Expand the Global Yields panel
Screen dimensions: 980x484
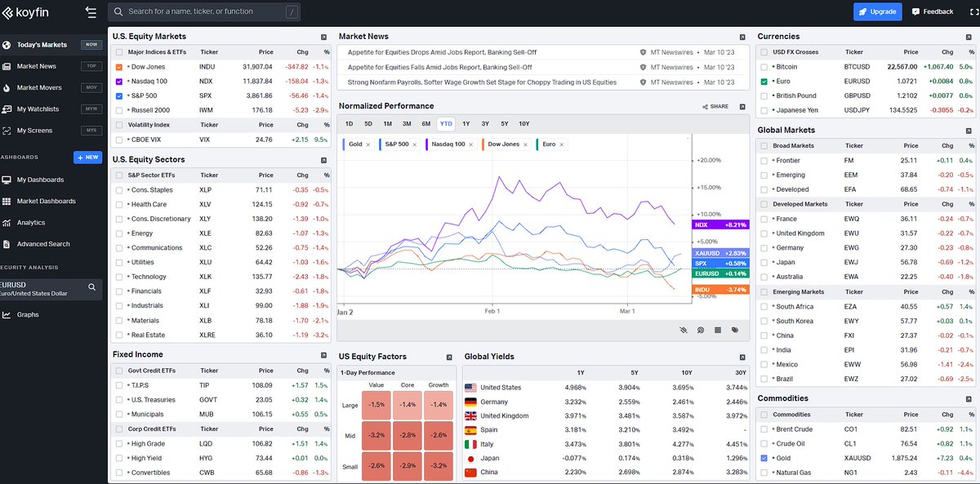click(742, 357)
